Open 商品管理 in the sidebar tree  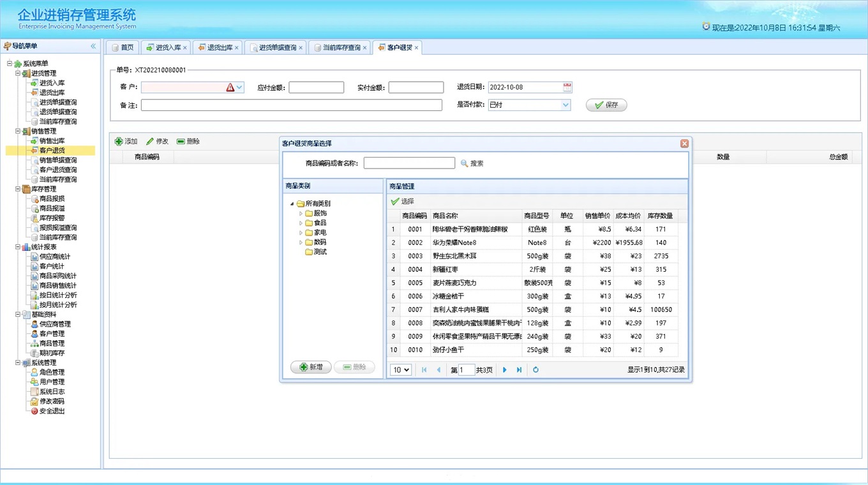coord(52,343)
